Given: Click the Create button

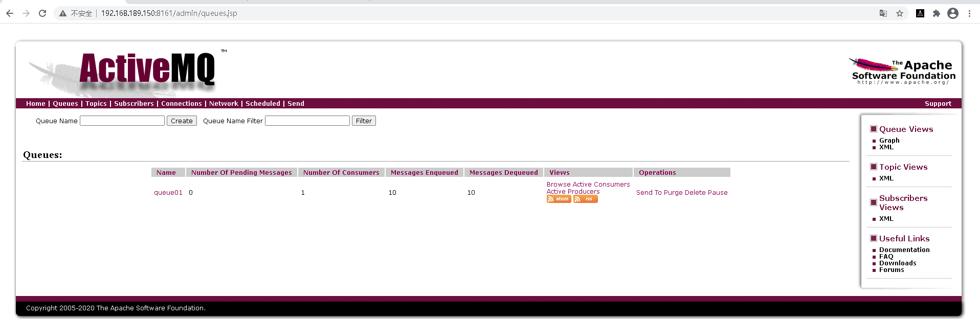Looking at the screenshot, I should tap(182, 121).
